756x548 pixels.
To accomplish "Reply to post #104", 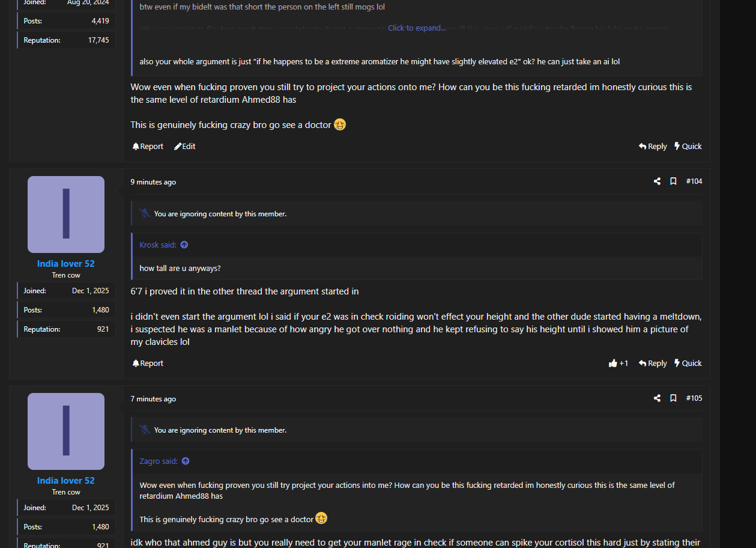I will tap(653, 364).
